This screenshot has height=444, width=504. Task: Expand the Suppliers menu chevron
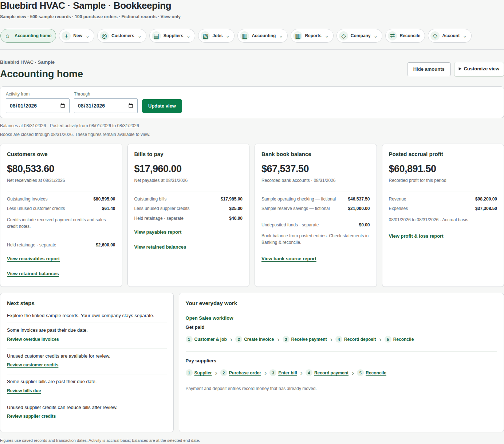pyautogui.click(x=188, y=36)
